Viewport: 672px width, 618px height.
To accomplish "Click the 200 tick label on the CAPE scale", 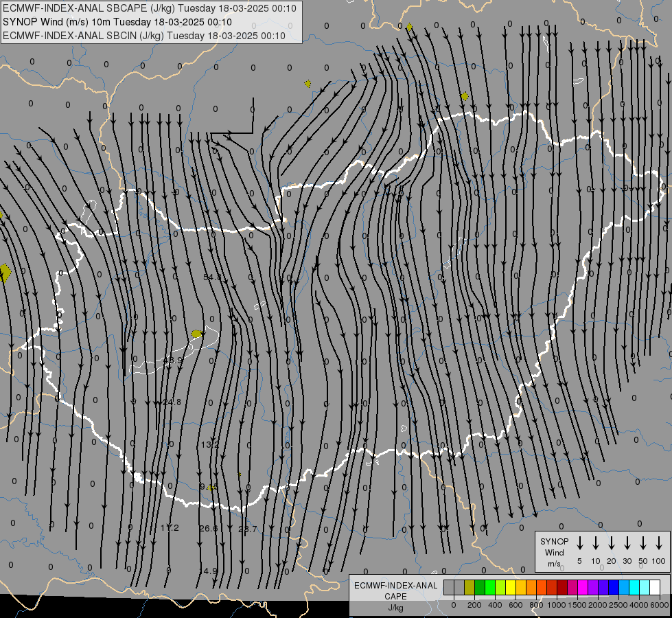I will 474,605.
